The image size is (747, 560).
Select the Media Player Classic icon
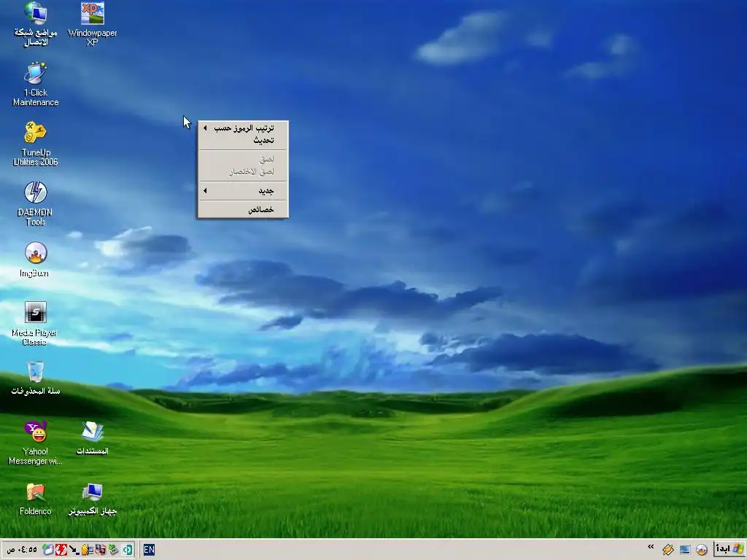[x=35, y=324]
